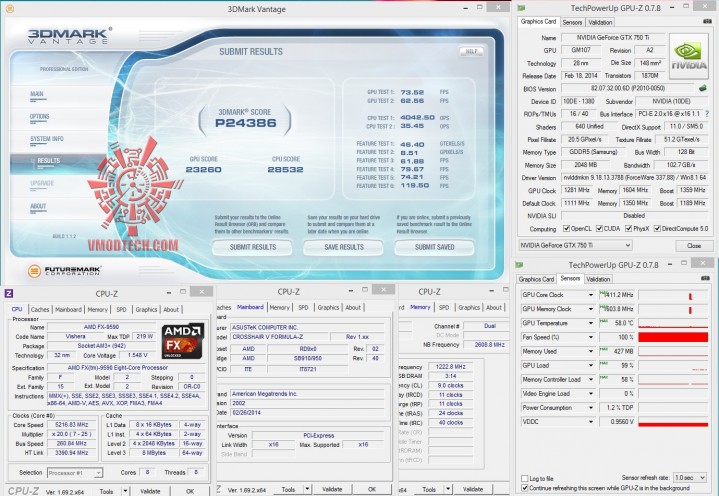Viewport: 719px width, 496px height.
Task: Open Graphics tab in the Mainboard CPU-Z window
Action: pyautogui.click(x=328, y=308)
